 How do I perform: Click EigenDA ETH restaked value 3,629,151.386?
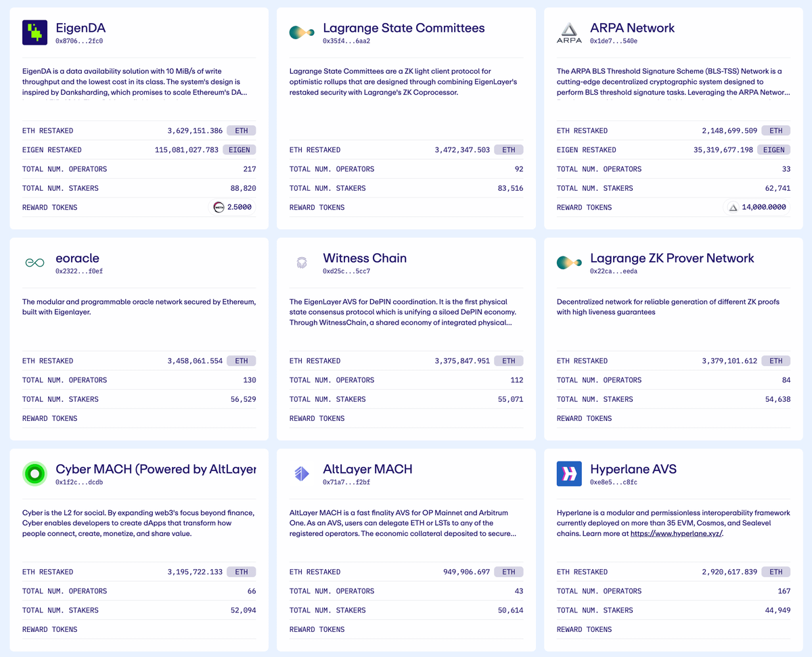pos(195,131)
